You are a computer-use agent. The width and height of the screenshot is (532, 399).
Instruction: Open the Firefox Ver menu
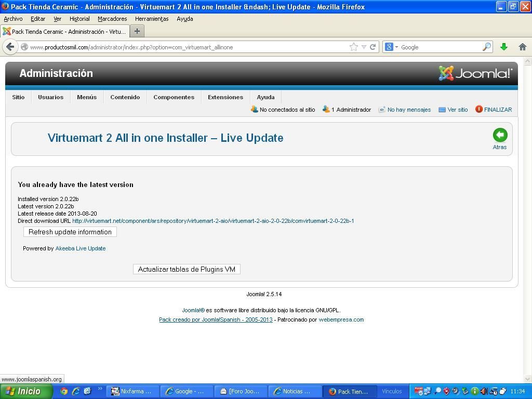(57, 19)
